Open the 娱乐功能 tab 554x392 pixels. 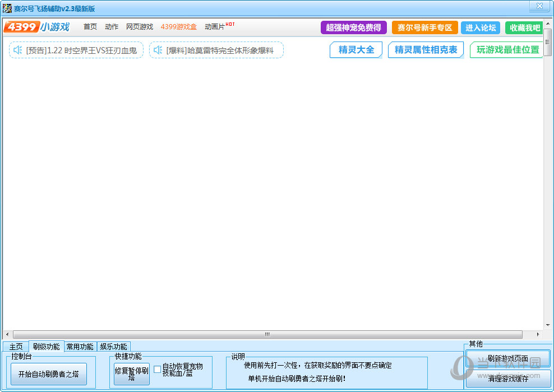(113, 347)
